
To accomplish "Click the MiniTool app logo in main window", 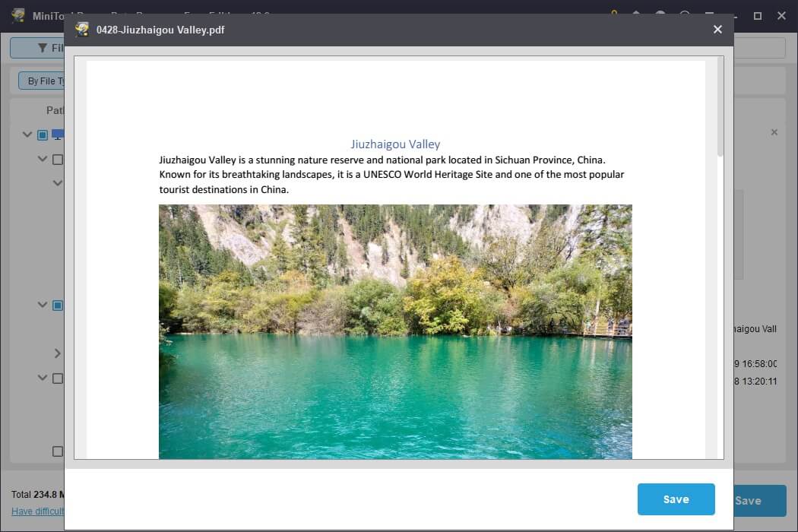I will [18, 15].
